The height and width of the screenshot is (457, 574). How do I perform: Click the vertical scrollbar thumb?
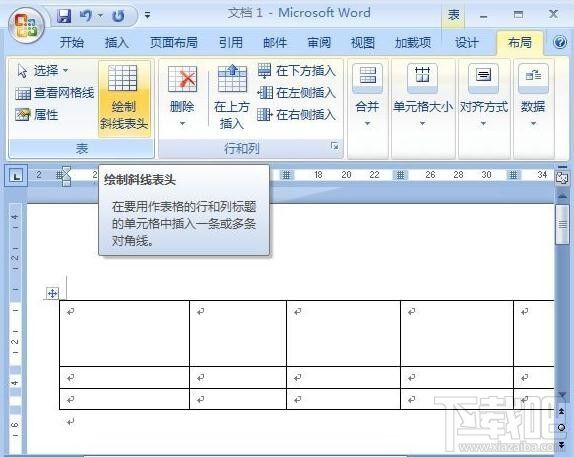[562, 224]
